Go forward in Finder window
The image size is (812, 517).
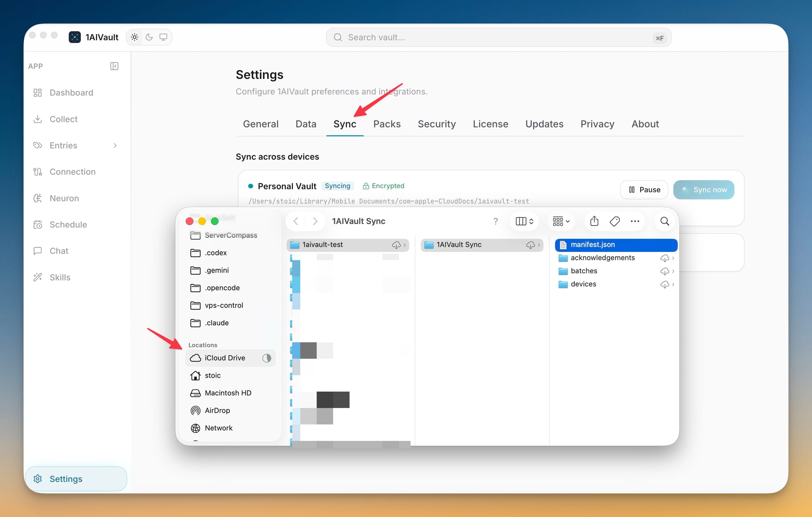[315, 221]
